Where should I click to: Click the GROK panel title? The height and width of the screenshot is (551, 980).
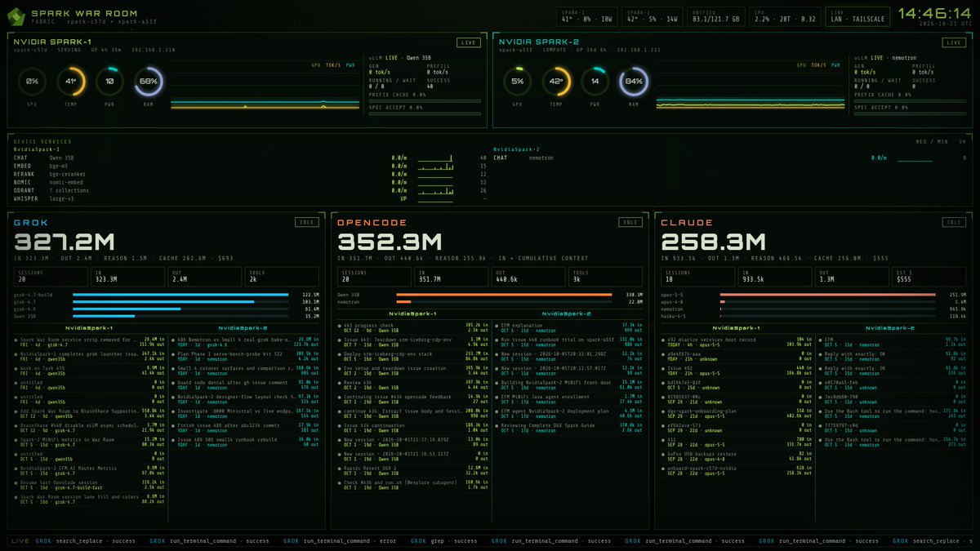pos(32,222)
